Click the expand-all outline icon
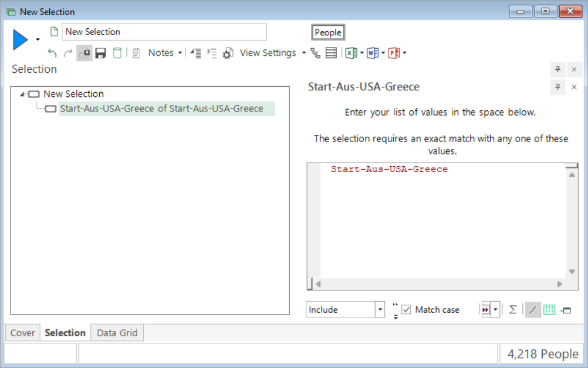588x368 pixels. [212, 53]
